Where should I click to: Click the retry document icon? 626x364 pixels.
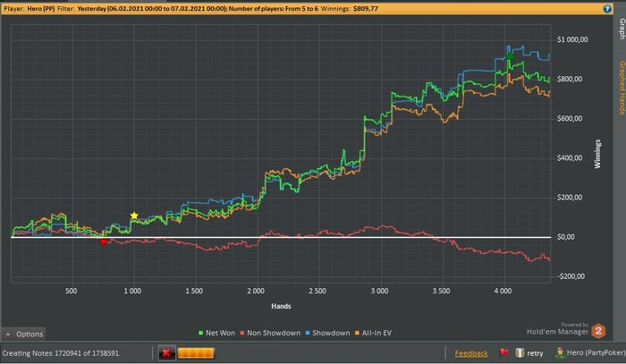[520, 352]
